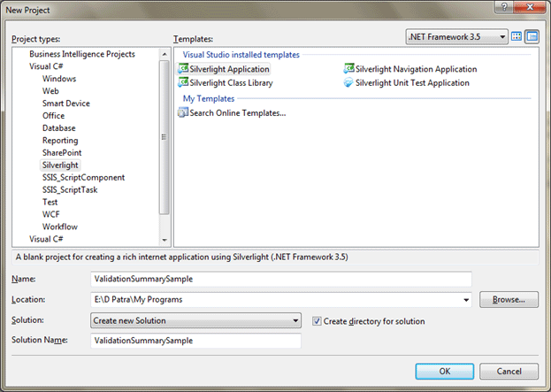Click project types scrollbar up arrow

pyautogui.click(x=165, y=54)
